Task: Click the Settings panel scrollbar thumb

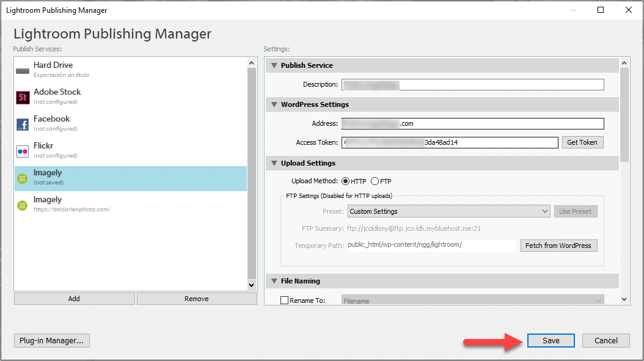Action: click(624, 115)
